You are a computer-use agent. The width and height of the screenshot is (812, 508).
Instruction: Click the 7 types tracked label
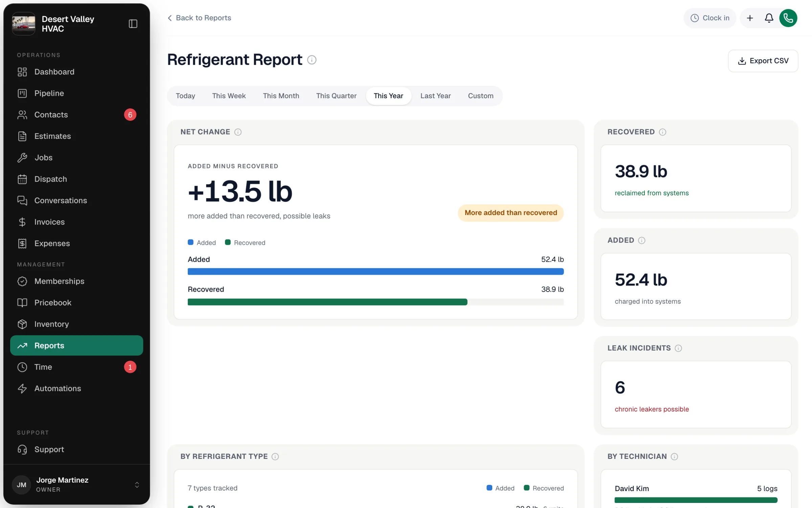(x=212, y=488)
